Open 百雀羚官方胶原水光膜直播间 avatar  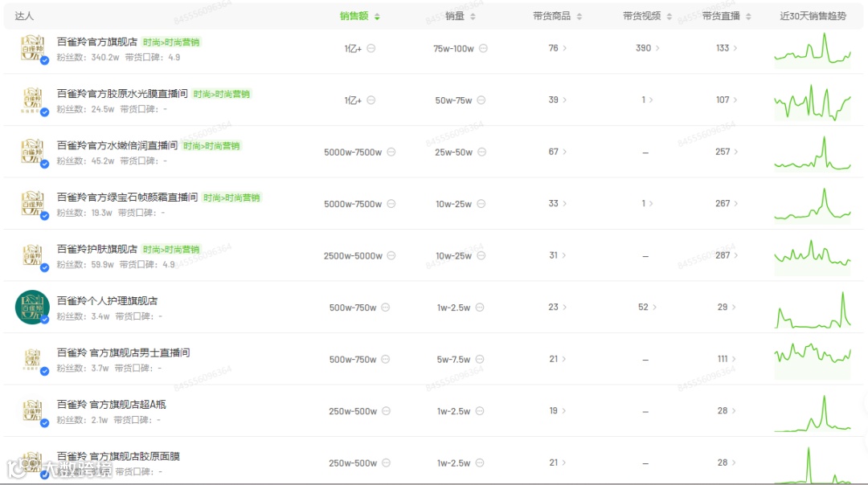32,100
